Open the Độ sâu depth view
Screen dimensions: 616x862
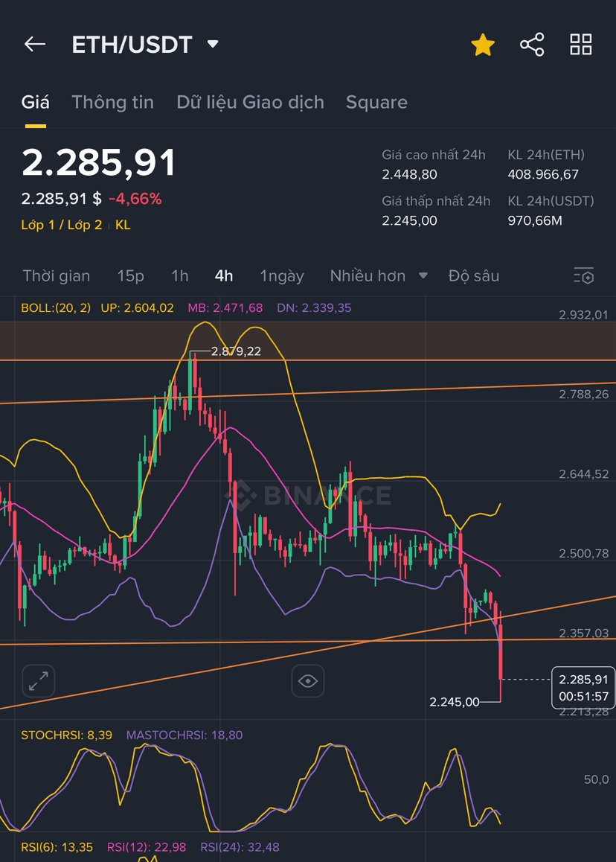coord(474,276)
